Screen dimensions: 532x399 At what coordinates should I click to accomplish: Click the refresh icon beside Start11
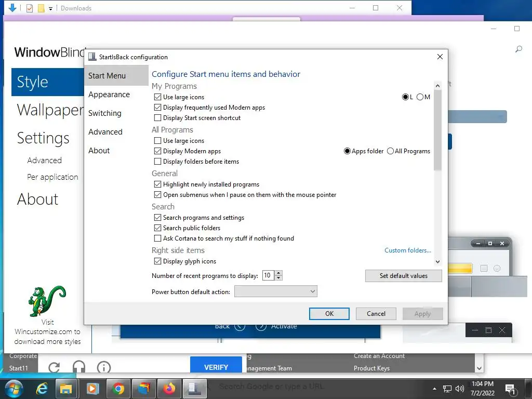point(54,367)
